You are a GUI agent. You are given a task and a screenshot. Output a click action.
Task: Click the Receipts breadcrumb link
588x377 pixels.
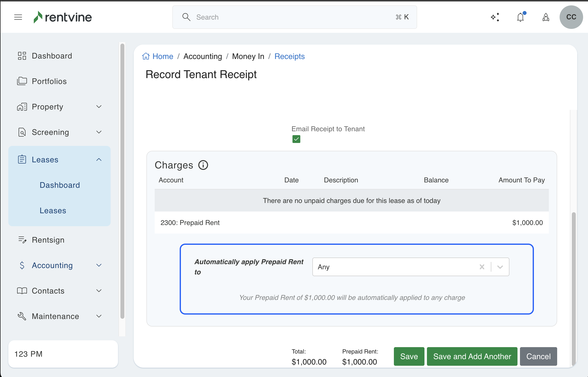point(289,56)
